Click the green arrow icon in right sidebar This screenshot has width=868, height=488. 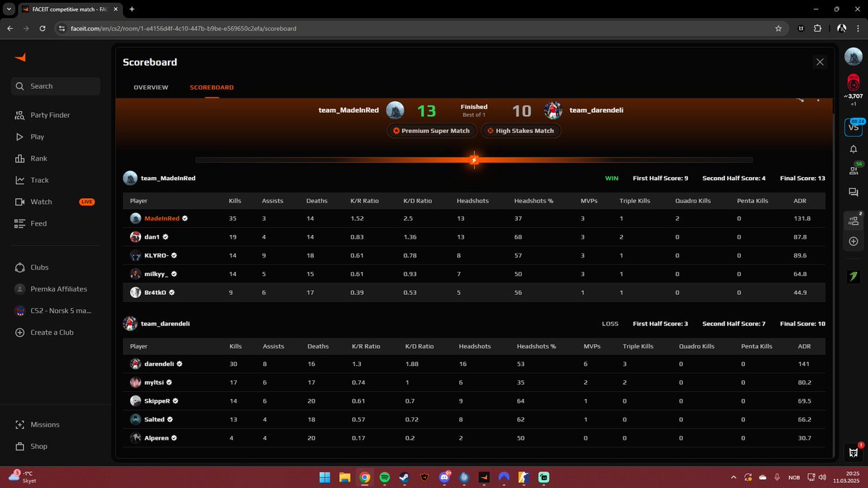(x=854, y=277)
